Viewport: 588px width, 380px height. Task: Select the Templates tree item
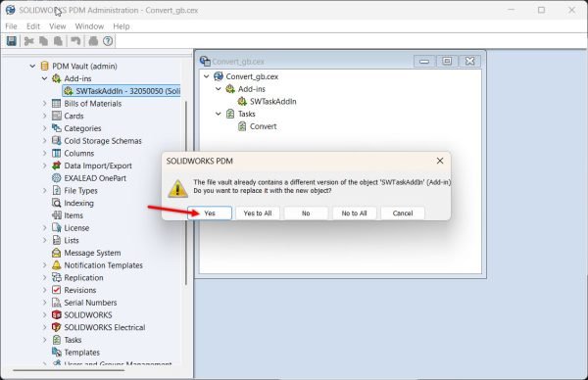tap(81, 353)
